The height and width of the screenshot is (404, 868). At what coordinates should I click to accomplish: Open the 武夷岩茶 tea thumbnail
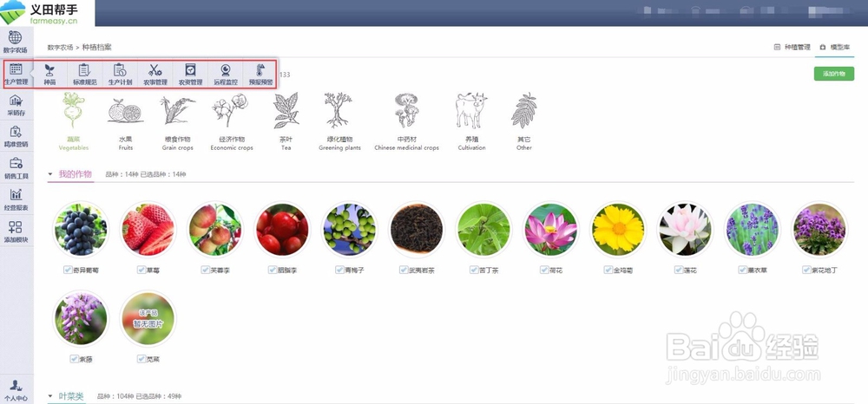(x=417, y=230)
